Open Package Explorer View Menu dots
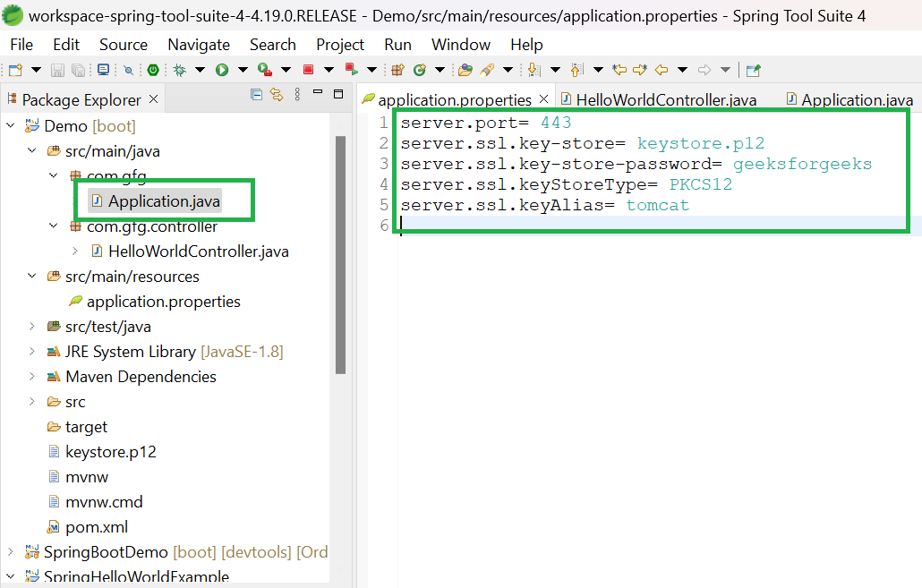Image resolution: width=922 pixels, height=588 pixels. 297,94
